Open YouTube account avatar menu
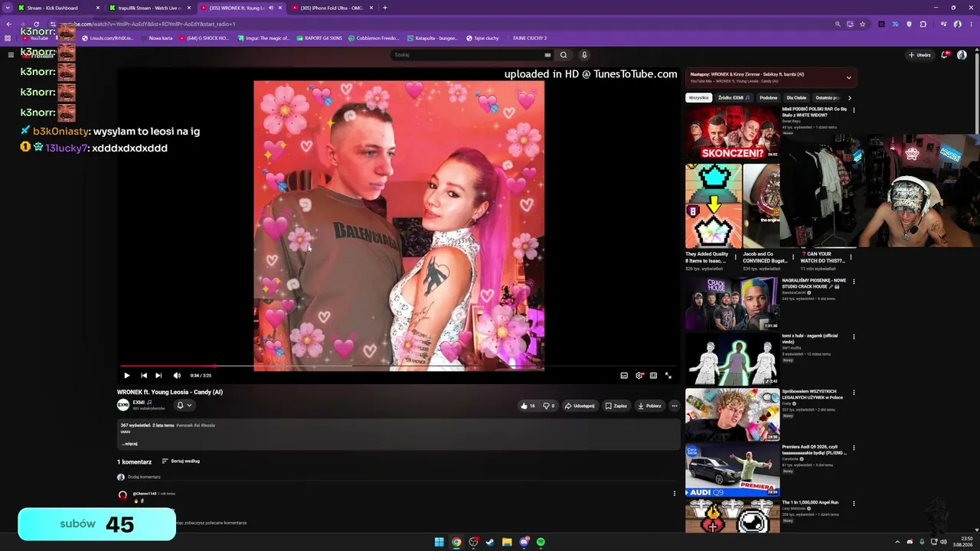Screen dimensions: 980x551 tap(962, 55)
